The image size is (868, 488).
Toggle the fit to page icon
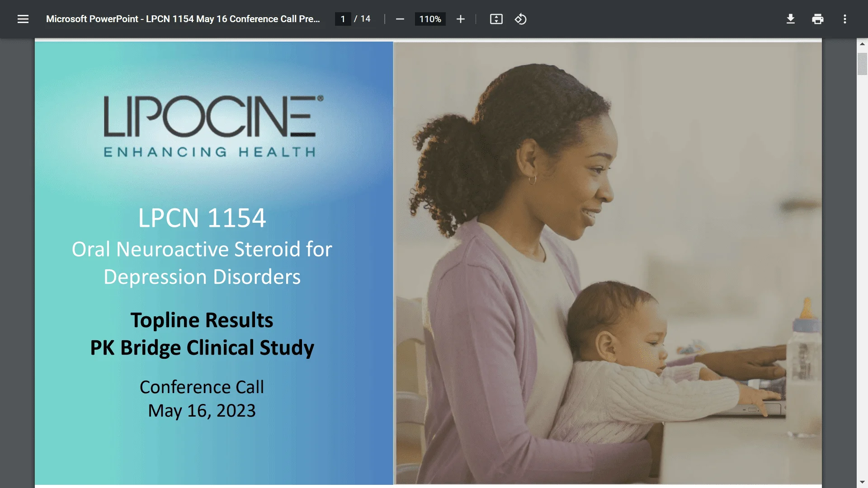[496, 19]
